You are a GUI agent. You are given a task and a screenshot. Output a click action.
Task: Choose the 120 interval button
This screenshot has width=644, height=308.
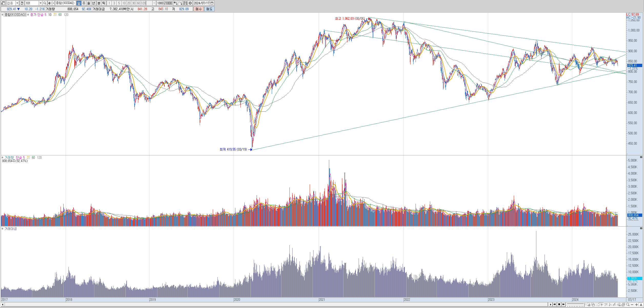pyautogui.click(x=144, y=3)
